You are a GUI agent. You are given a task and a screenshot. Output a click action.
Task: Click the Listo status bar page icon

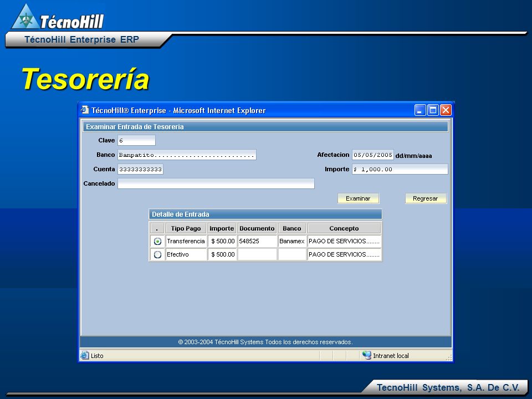84,355
